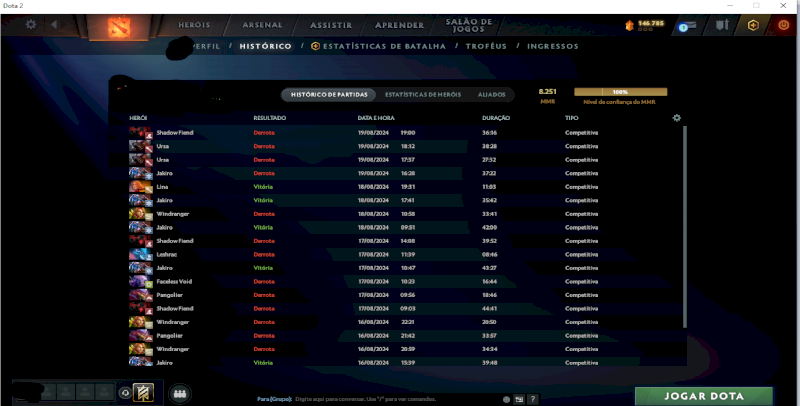
Task: Click the 8.251 MMR value
Action: tap(547, 92)
